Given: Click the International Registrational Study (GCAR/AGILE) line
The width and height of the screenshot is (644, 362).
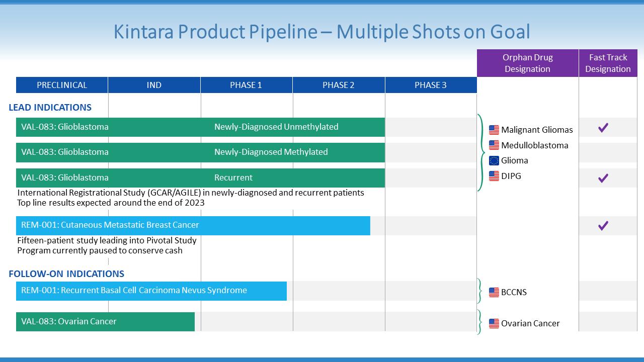Looking at the screenshot, I should click(191, 193).
